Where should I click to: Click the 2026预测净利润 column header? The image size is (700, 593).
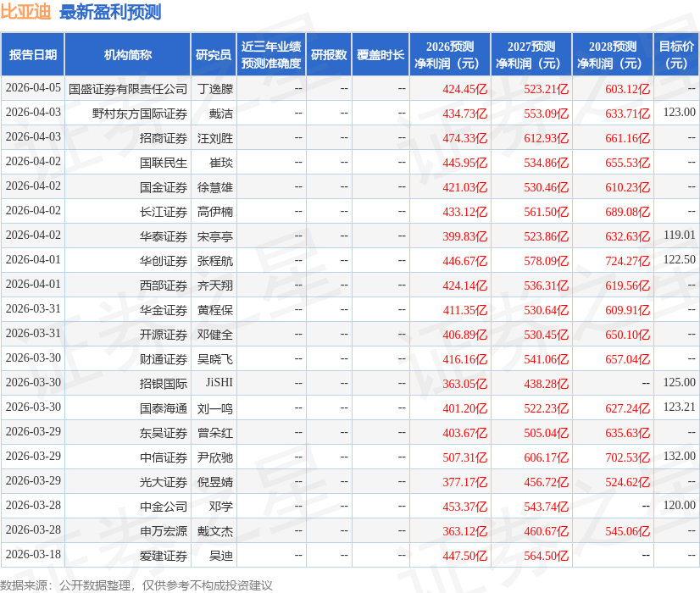coord(449,55)
